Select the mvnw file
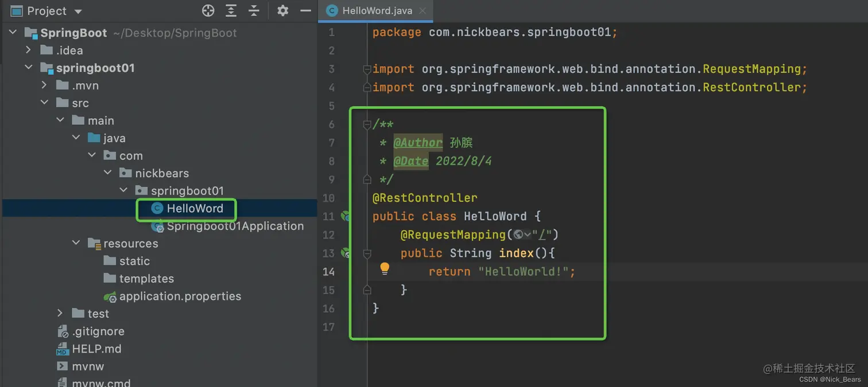 point(88,366)
